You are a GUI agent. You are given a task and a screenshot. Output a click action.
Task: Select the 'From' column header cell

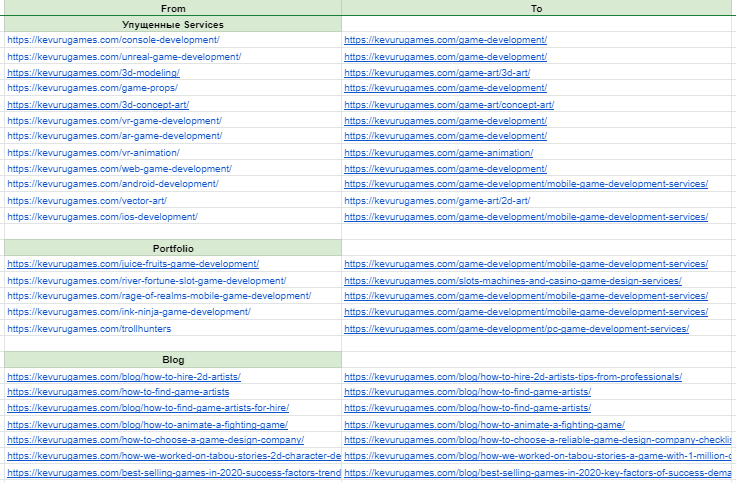173,8
